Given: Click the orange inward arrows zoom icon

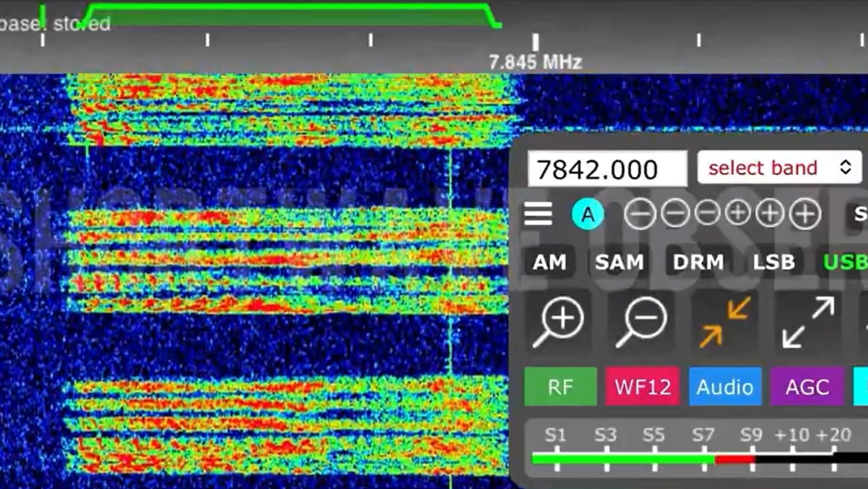Looking at the screenshot, I should tap(725, 323).
